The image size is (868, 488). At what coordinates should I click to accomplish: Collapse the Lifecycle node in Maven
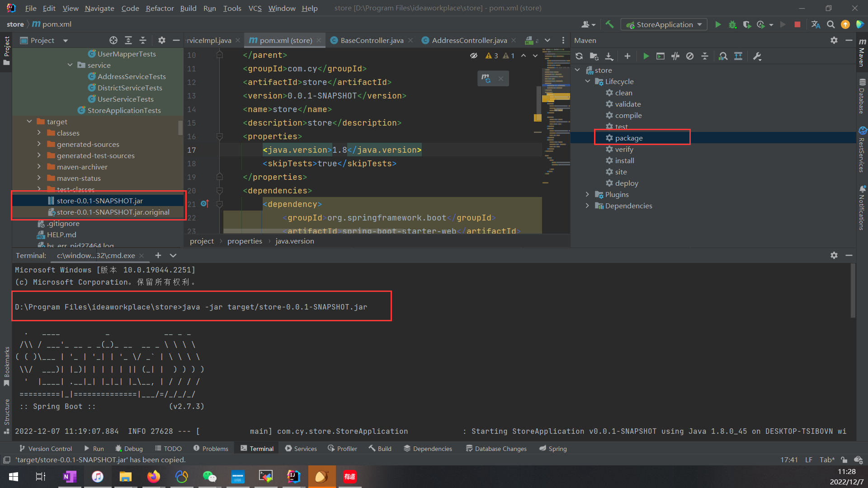tap(588, 81)
